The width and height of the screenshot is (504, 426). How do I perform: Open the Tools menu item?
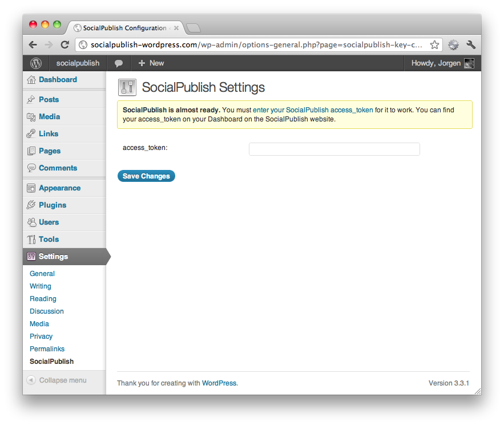[49, 240]
